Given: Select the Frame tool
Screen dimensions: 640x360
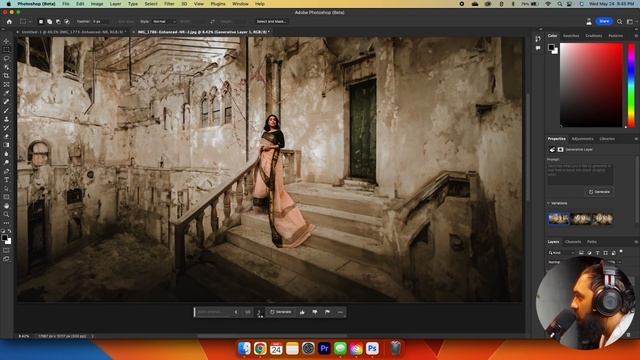Looking at the screenshot, I should point(6,84).
